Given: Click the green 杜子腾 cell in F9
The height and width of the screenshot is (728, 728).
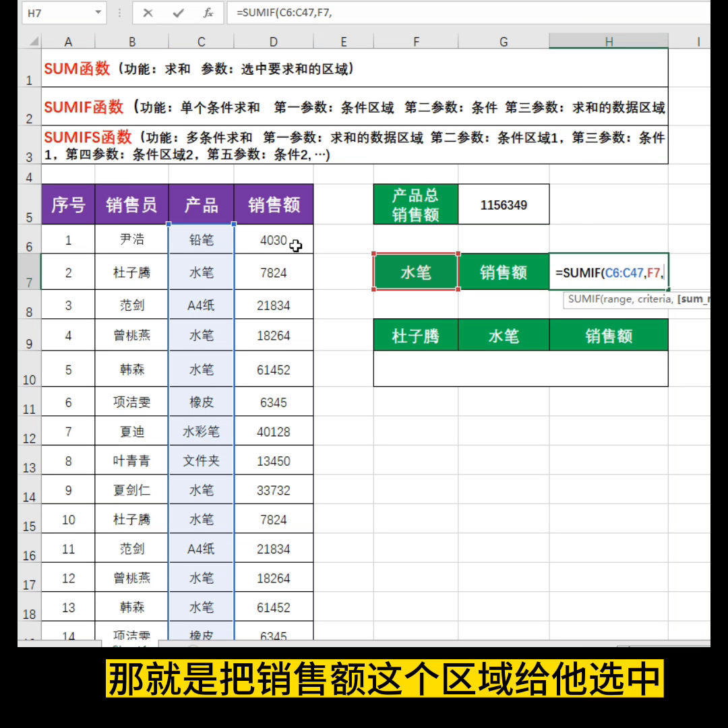Looking at the screenshot, I should [x=416, y=335].
